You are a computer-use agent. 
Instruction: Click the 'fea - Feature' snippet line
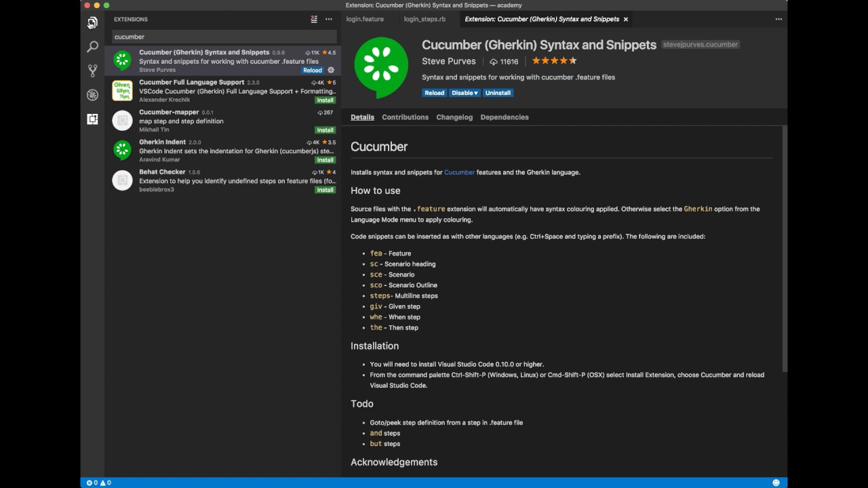[x=391, y=253]
